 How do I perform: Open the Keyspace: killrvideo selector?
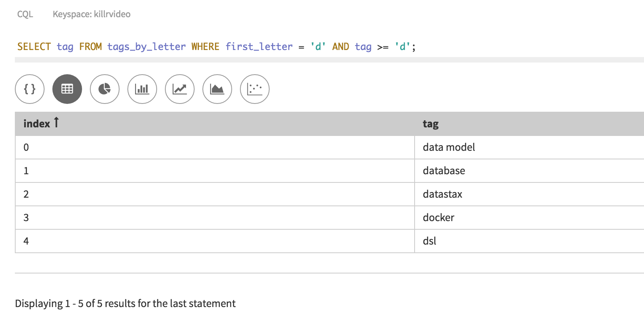click(91, 14)
